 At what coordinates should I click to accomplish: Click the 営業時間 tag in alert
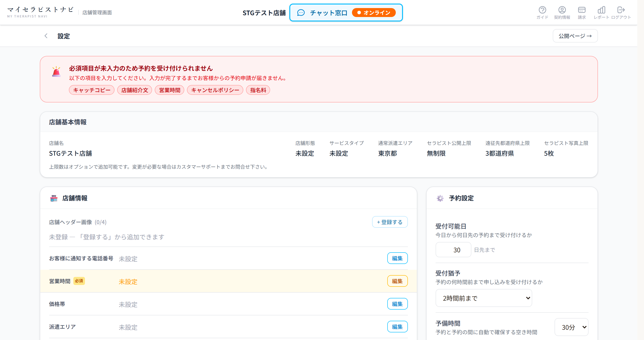[169, 90]
